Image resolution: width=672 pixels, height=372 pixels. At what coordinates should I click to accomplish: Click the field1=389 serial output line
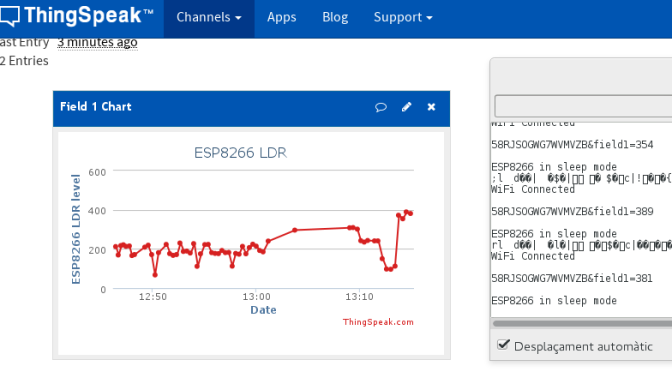(x=572, y=211)
